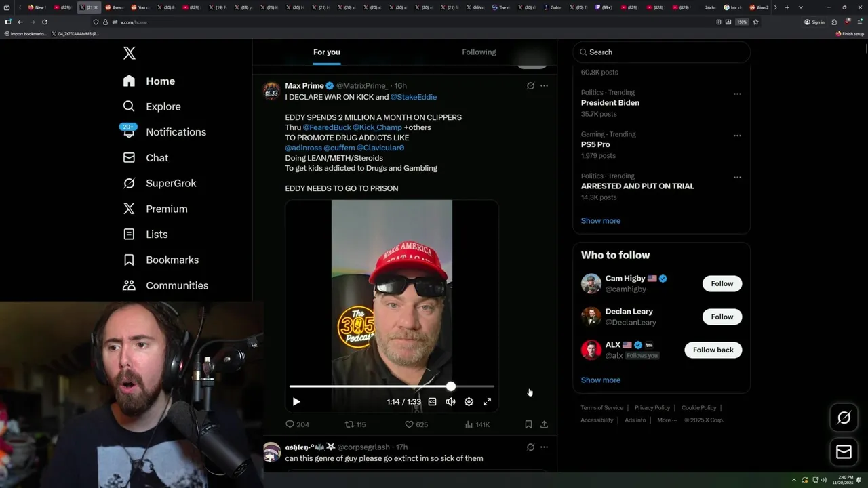Open Bookmarks from the sidebar
Image resolution: width=868 pixels, height=488 pixels.
pyautogui.click(x=161, y=260)
